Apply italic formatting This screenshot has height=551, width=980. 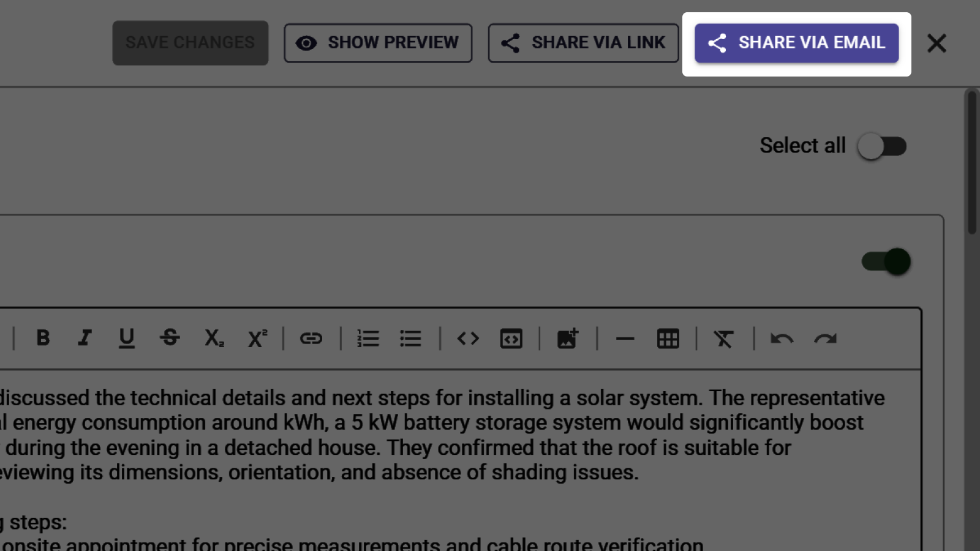pos(85,338)
